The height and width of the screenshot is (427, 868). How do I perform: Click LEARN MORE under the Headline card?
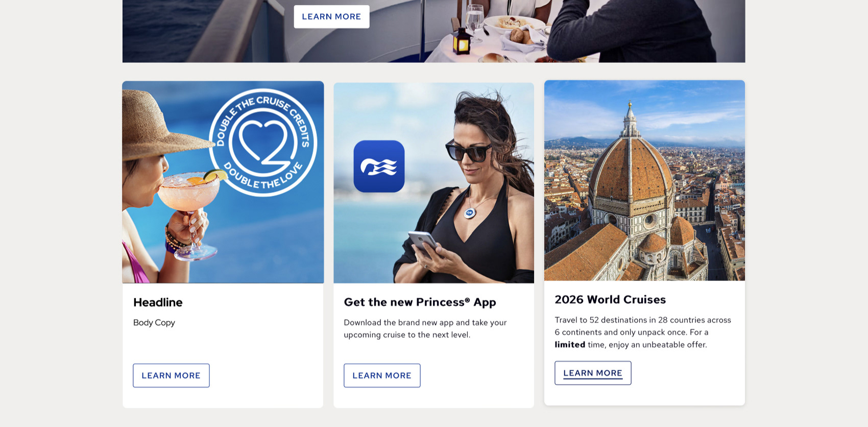coord(171,375)
